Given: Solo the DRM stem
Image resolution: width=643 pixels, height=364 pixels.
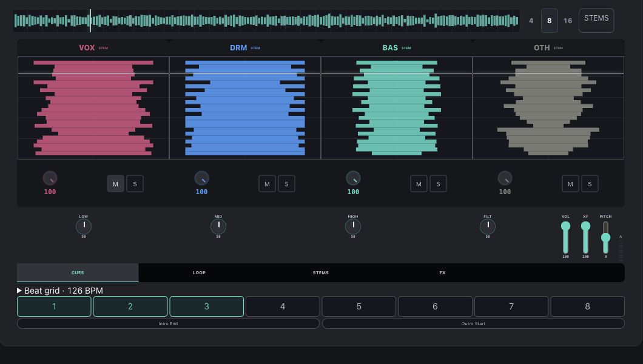Looking at the screenshot, I should 287,184.
